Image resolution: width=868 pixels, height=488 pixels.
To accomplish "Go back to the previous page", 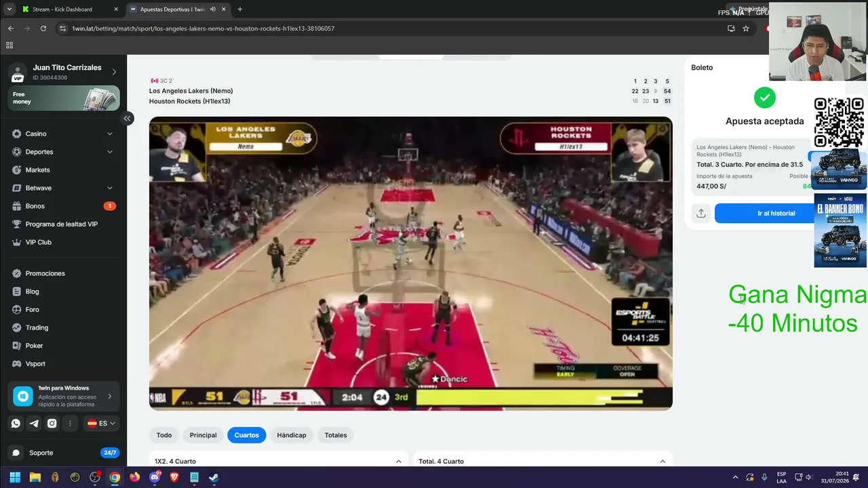I will pyautogui.click(x=11, y=28).
